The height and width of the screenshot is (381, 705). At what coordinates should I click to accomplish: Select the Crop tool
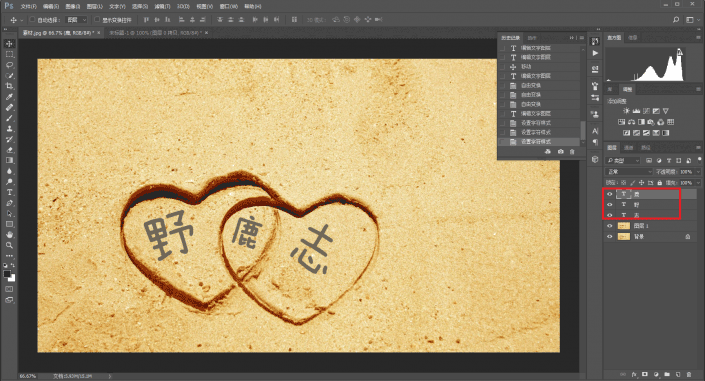(x=9, y=86)
